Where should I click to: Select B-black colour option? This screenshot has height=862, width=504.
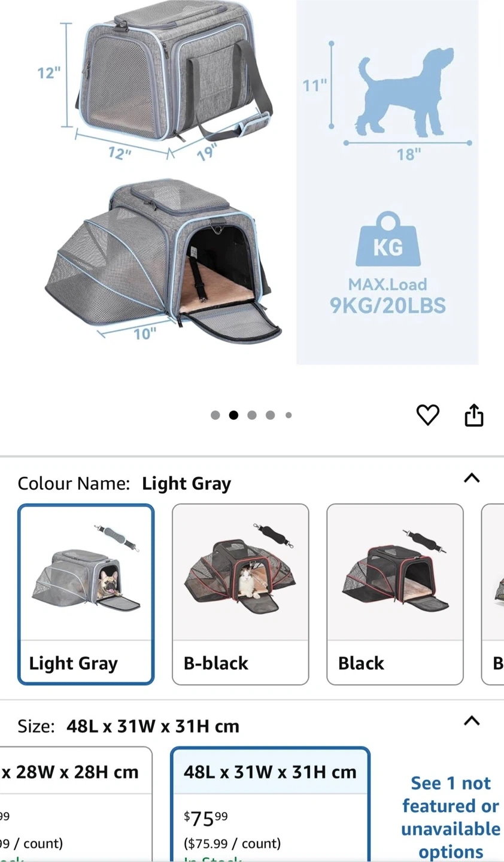point(241,594)
